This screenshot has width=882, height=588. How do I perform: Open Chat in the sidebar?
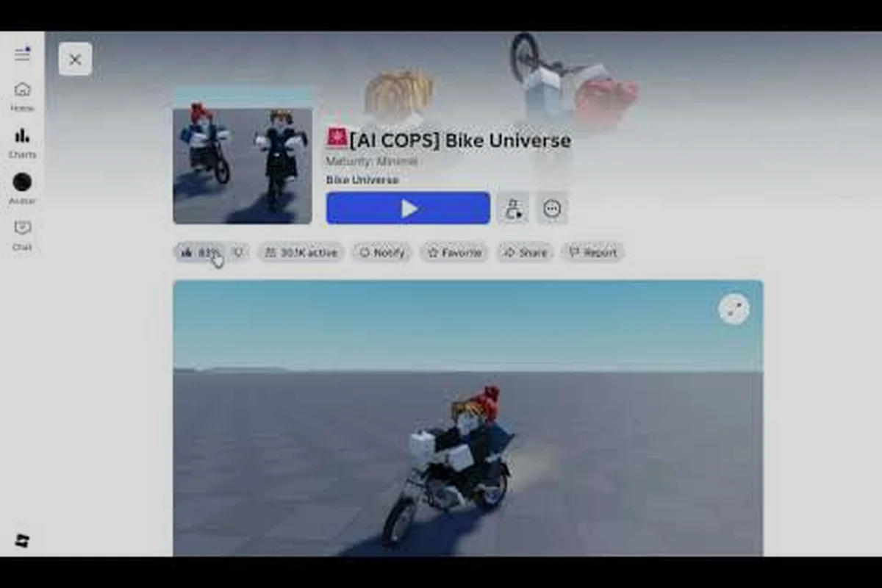click(x=22, y=235)
